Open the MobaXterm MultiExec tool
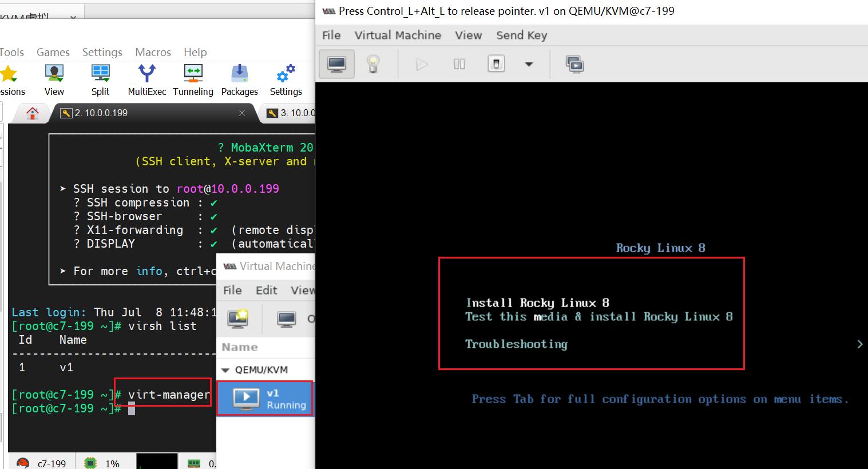Viewport: 868px width, 469px height. [147, 80]
